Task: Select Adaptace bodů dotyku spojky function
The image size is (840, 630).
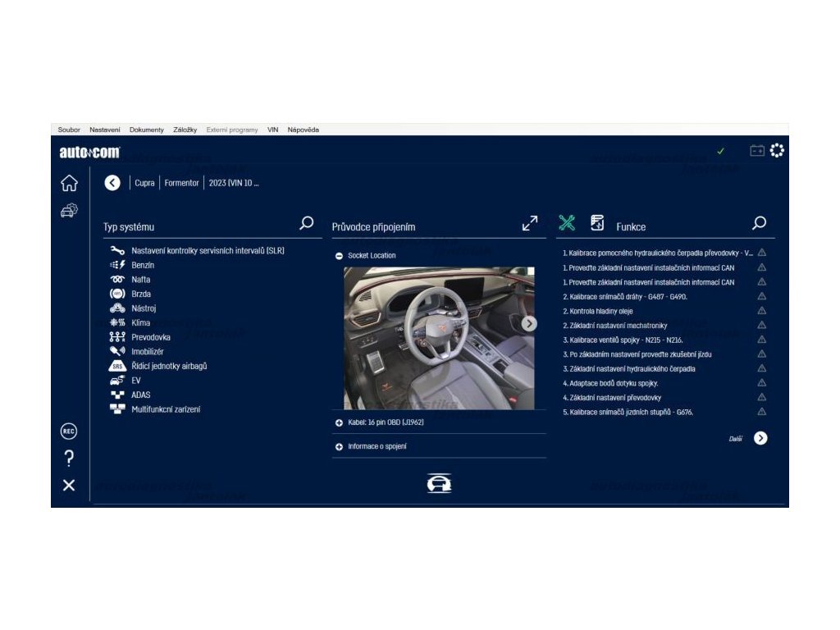Action: pyautogui.click(x=610, y=383)
